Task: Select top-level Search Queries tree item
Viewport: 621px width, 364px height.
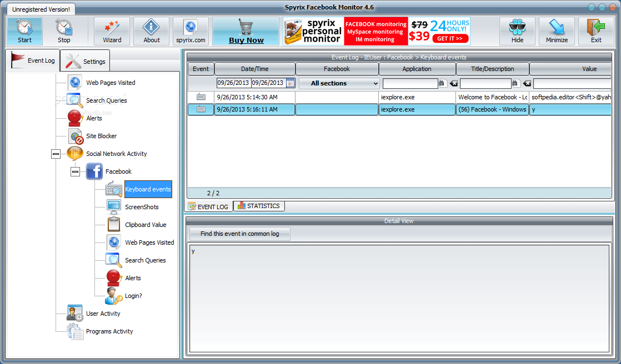Action: pos(107,100)
